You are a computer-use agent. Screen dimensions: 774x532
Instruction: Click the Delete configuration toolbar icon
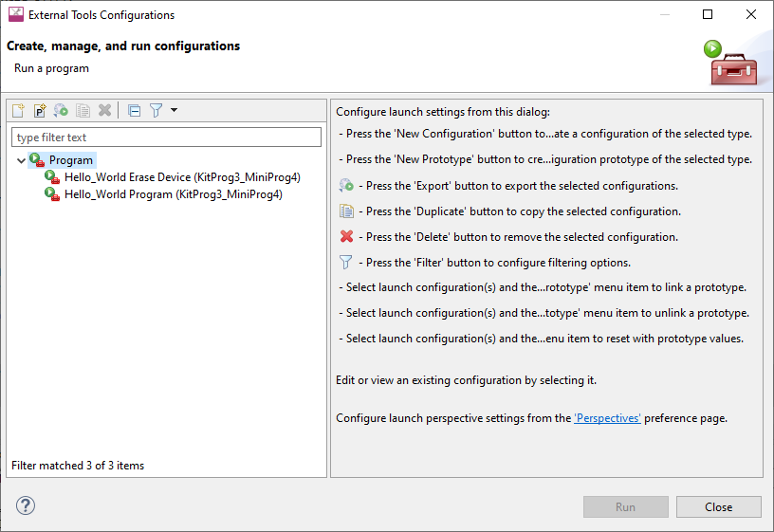coord(104,110)
